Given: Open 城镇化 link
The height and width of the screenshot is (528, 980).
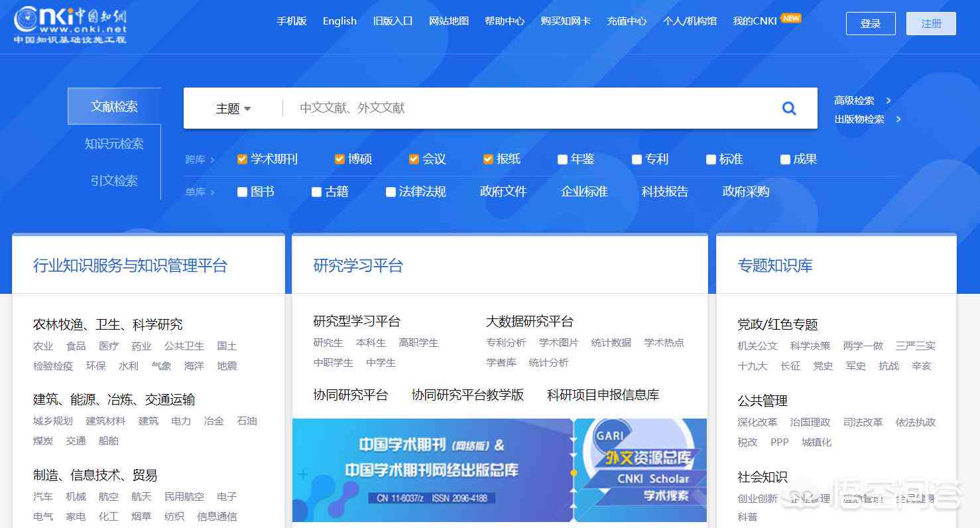Looking at the screenshot, I should (816, 442).
